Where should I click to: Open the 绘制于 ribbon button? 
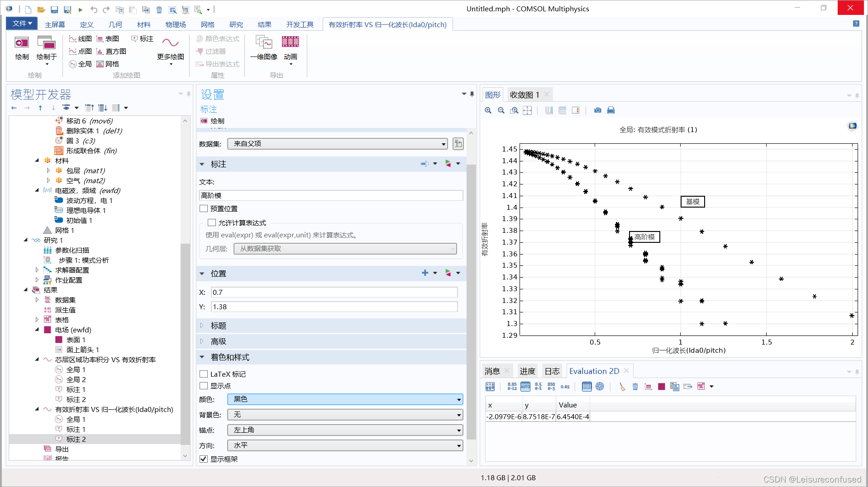47,50
